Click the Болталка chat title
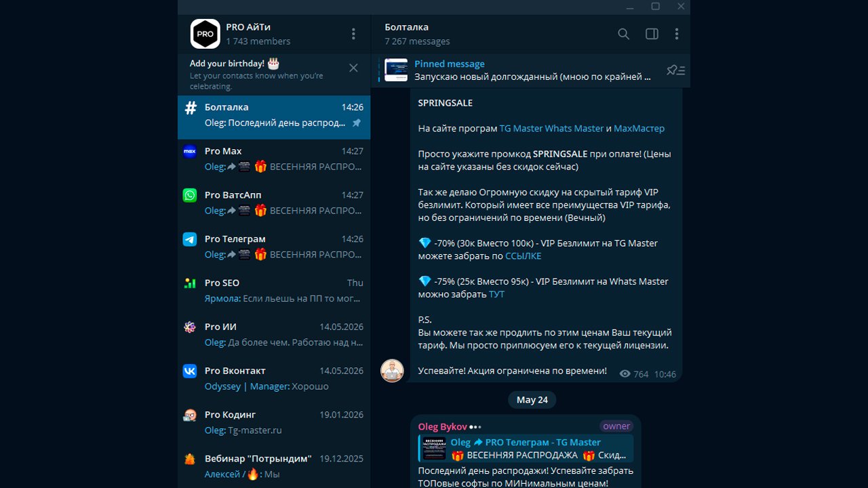 click(x=407, y=27)
